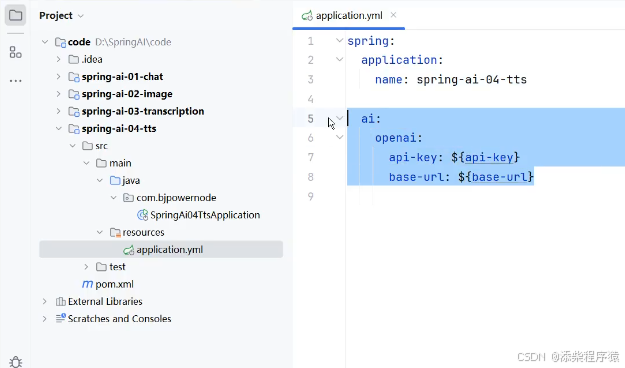This screenshot has width=625, height=368.
Task: Click External Libraries icon
Action: pos(61,301)
